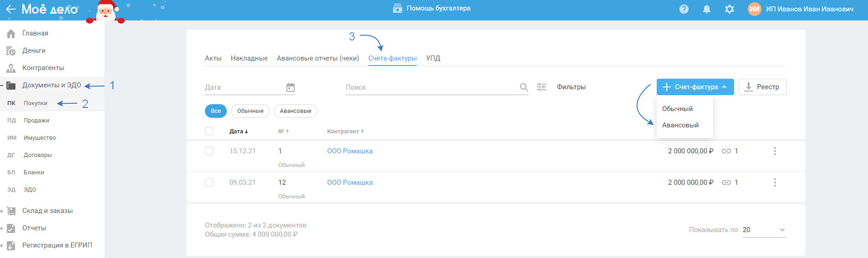Open three-dot menu for invoice dated 15.12.21
This screenshot has height=258, width=868.
775,151
